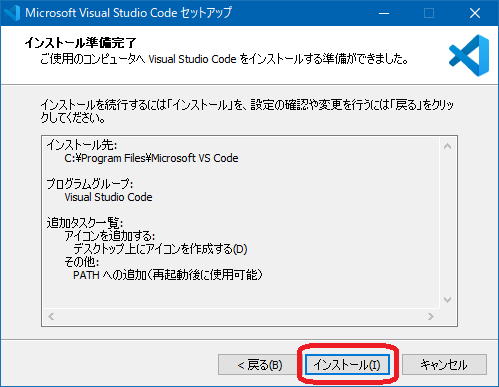Click the maximize button in title bar
499x387 pixels.
point(429,13)
